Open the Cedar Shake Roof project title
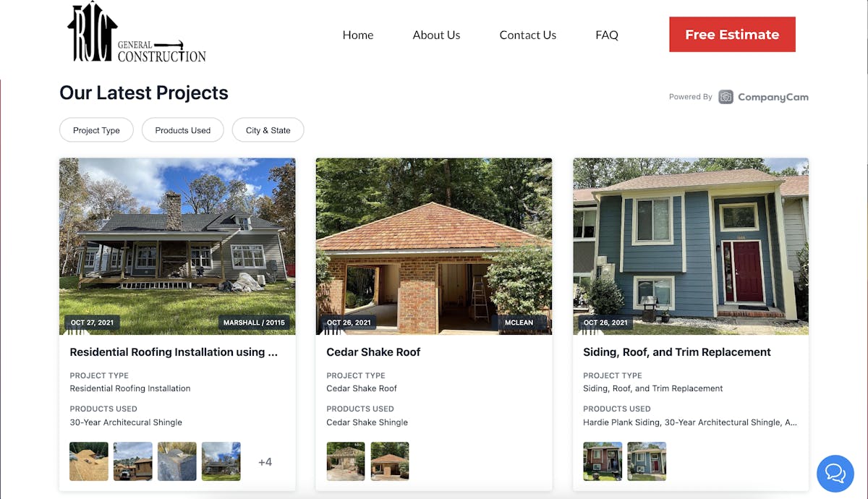This screenshot has width=868, height=499. coord(373,352)
